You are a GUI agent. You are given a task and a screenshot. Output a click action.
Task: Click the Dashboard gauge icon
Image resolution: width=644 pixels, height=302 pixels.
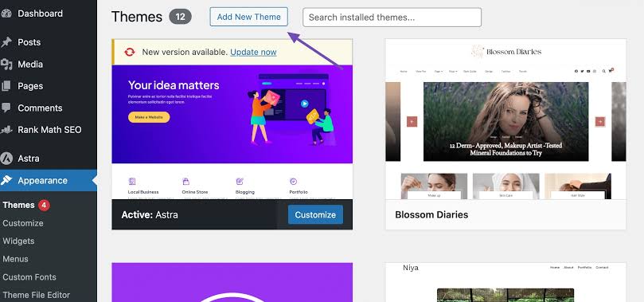[6, 14]
